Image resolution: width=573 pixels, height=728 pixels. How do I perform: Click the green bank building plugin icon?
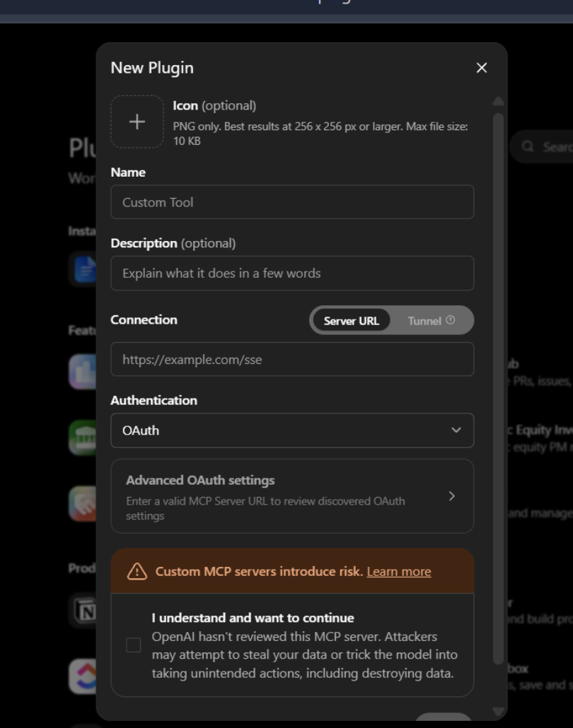click(83, 438)
